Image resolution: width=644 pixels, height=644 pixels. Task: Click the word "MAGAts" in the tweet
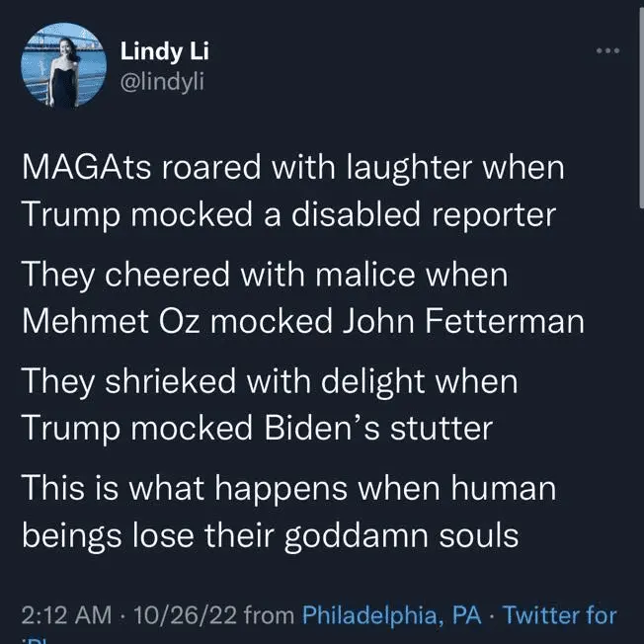(83, 166)
